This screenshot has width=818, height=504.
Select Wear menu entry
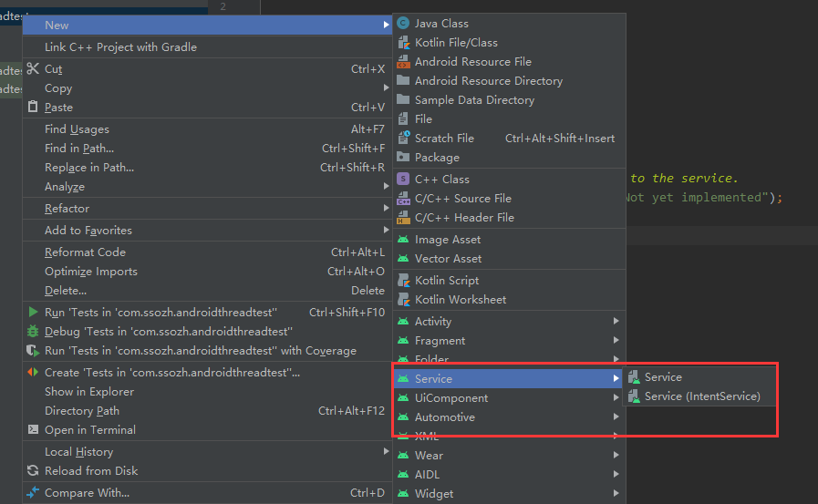click(509, 455)
